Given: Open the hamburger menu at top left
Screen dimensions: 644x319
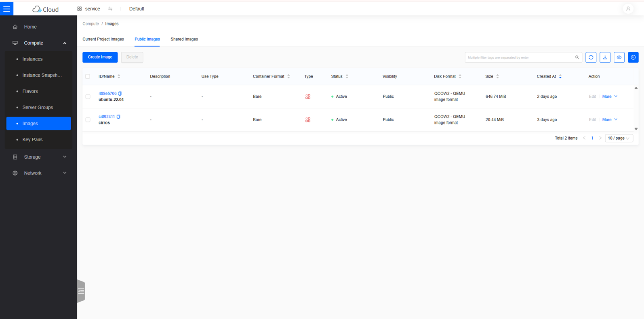Looking at the screenshot, I should (6, 8).
